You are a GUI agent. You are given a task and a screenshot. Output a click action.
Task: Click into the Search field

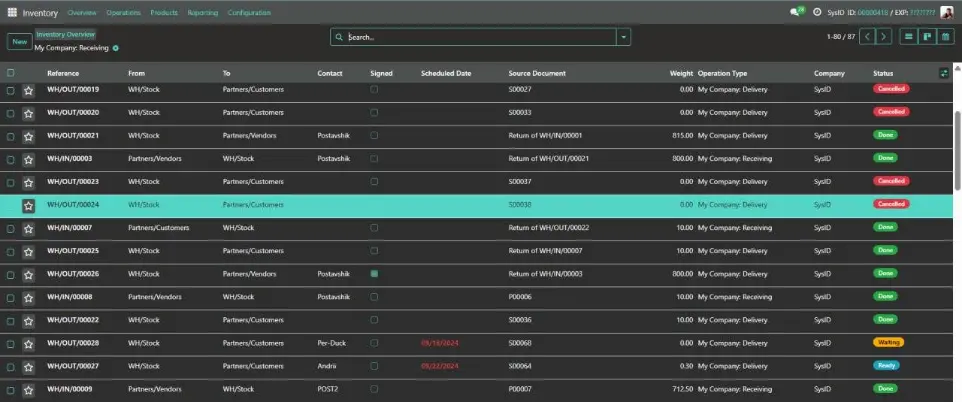[x=475, y=37]
